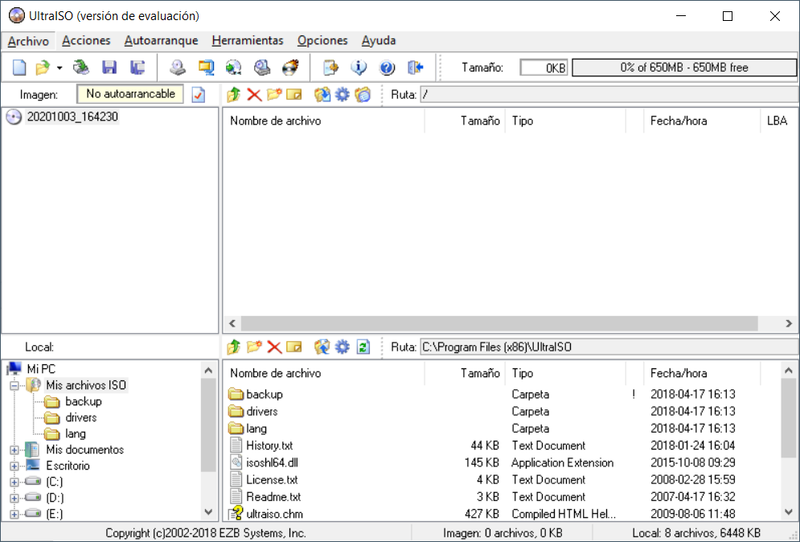This screenshot has width=800, height=542.
Task: Click last folder-disc icon in image toolbar
Action: (363, 94)
